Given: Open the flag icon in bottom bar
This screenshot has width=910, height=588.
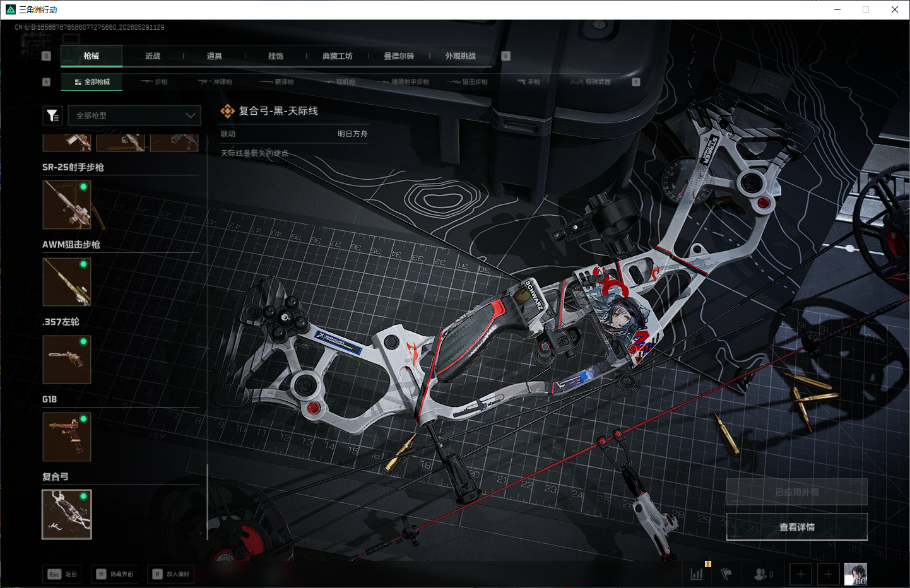Looking at the screenshot, I should (726, 574).
